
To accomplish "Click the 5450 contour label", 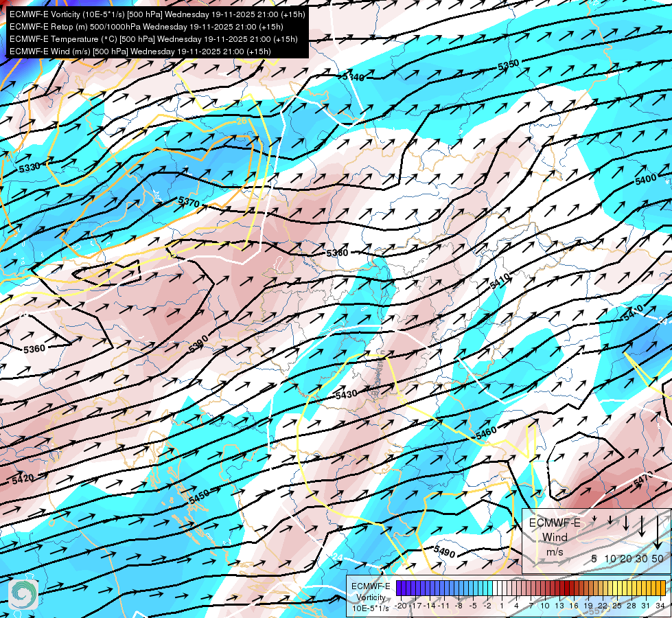I will [x=199, y=496].
